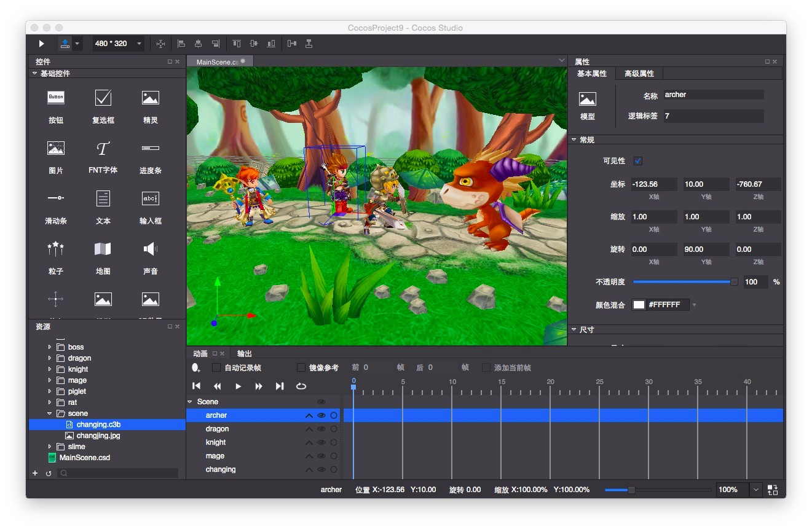Click the refresh resources button
Screen dimensions: 812x529
click(x=49, y=473)
